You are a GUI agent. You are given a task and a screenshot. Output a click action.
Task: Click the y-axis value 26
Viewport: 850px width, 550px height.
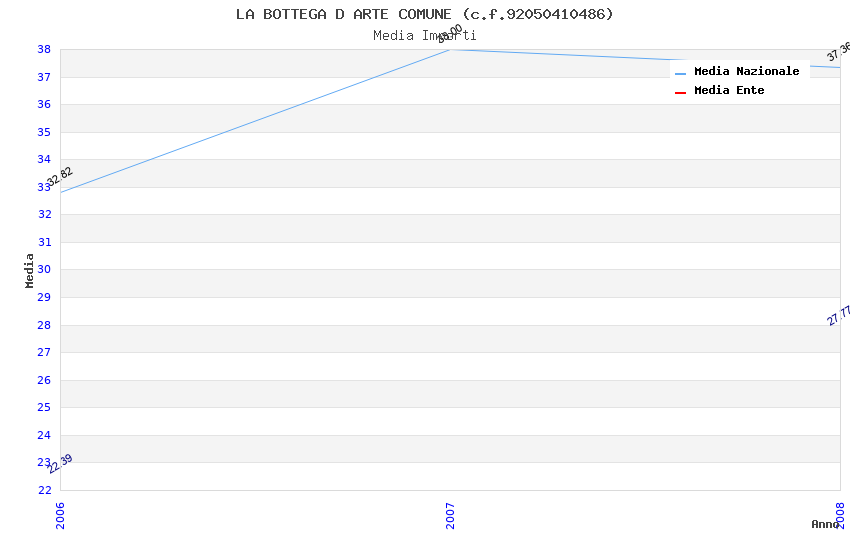(44, 380)
